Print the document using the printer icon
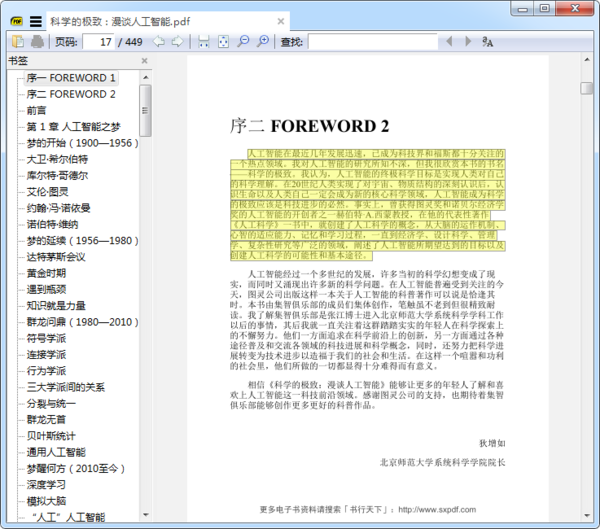Viewport: 600px width, 529px height. tap(37, 41)
